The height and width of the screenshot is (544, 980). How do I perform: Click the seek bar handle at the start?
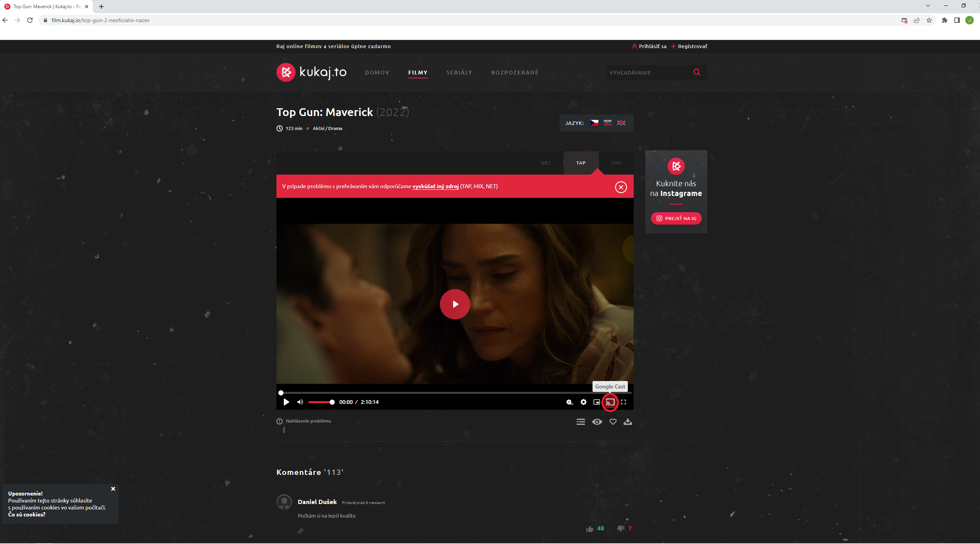click(x=281, y=393)
